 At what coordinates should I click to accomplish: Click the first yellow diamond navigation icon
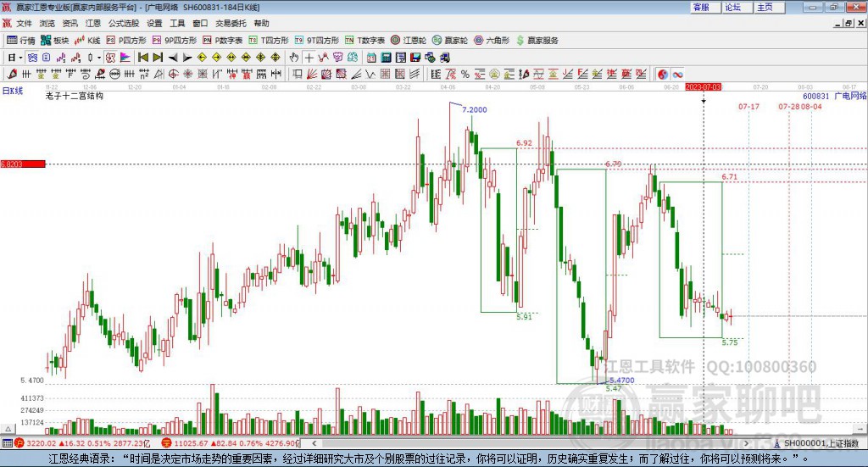point(202,58)
